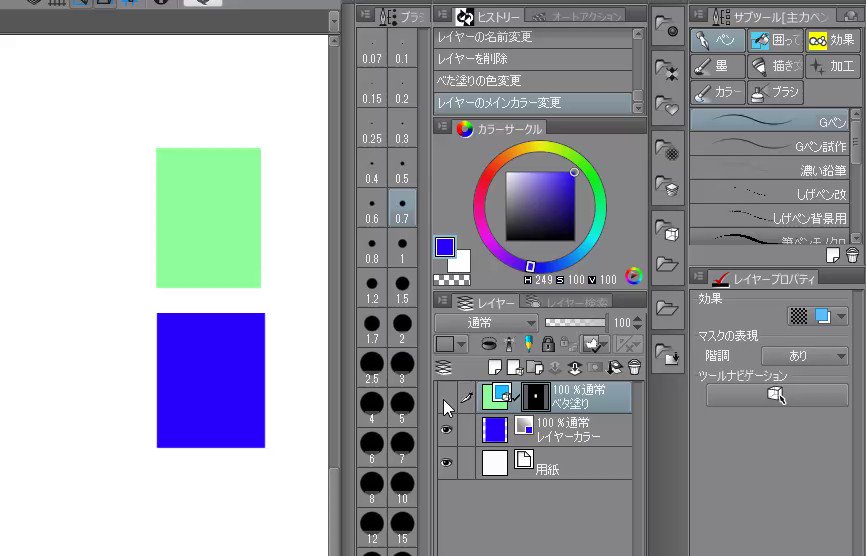
Task: Click the apply mask to layer icon
Action: 614,367
